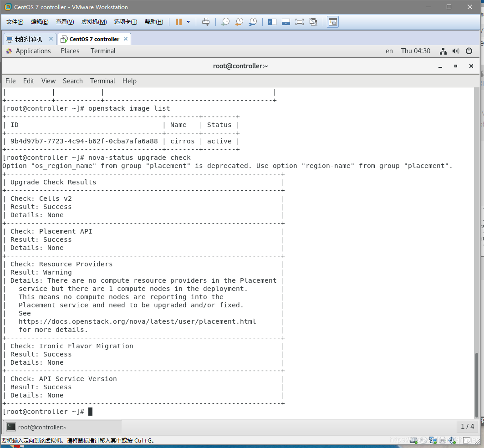Click the volume speaker icon in top bar
The image size is (484, 448).
[456, 51]
